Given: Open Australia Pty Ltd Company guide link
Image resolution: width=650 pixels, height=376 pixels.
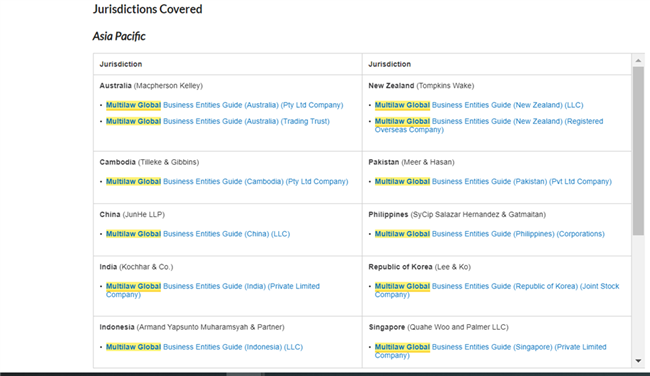Looking at the screenshot, I should (x=224, y=105).
